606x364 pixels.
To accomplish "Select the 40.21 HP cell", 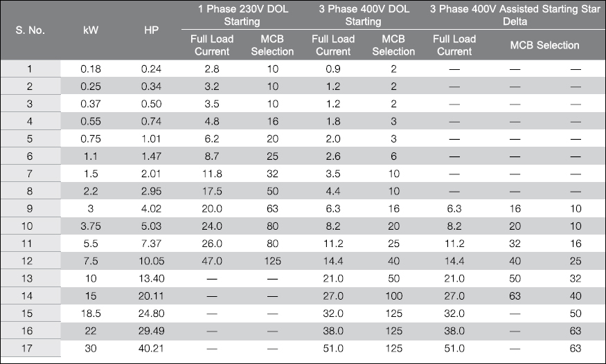I will pos(151,349).
